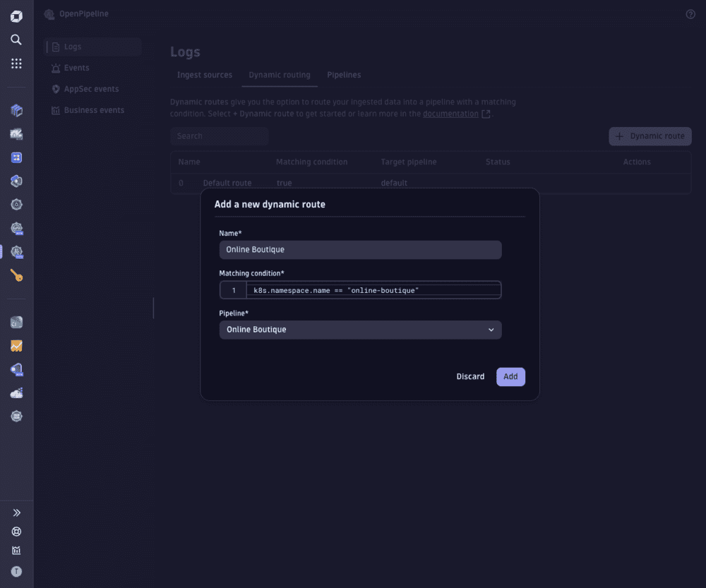Click the usage chart icon above the avatar
The image size is (706, 588).
[x=16, y=551]
